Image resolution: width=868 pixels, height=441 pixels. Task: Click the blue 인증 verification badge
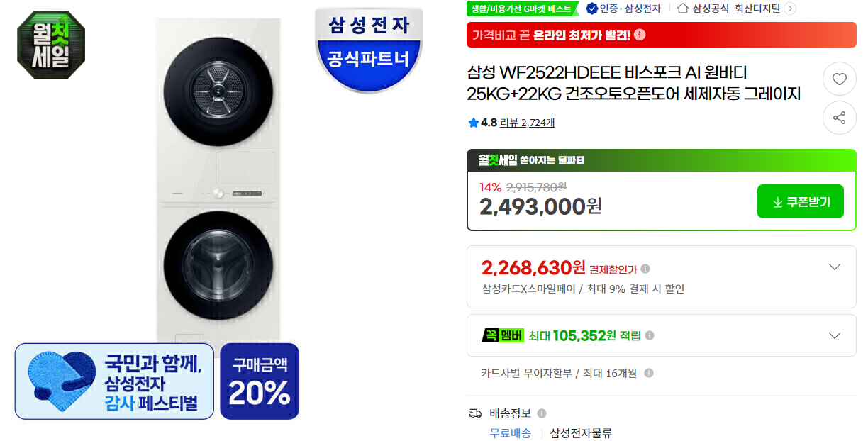click(x=592, y=9)
